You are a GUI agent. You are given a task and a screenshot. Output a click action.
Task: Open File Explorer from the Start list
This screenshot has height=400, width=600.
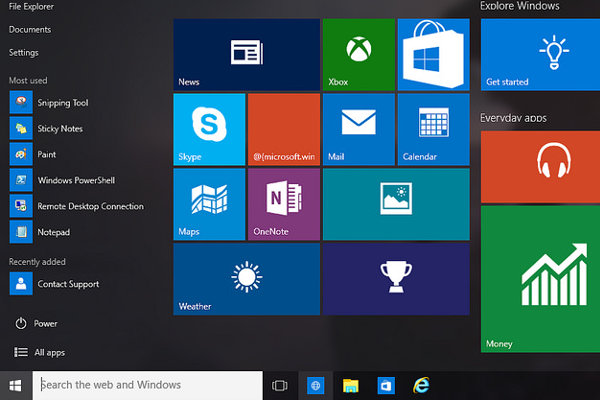click(x=31, y=7)
